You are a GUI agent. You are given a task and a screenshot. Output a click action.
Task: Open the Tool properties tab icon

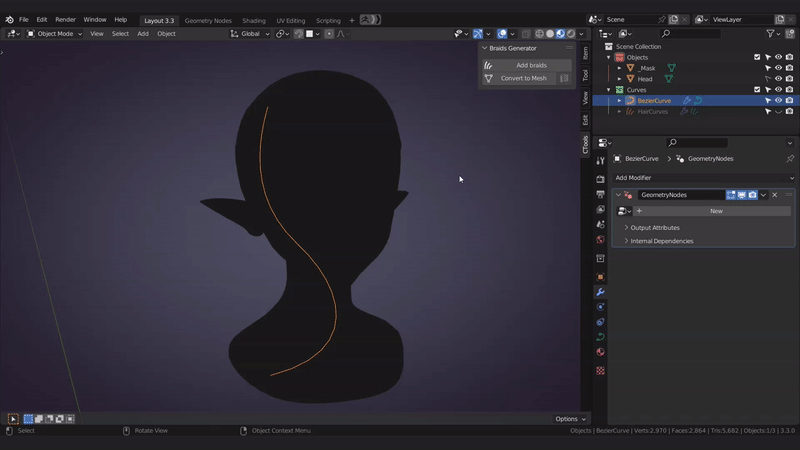pyautogui.click(x=600, y=160)
